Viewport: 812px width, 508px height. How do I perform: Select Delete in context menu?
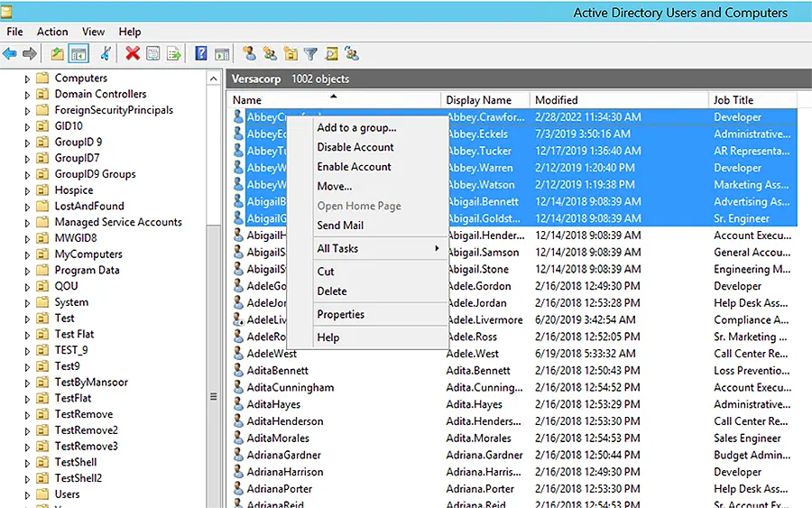(x=332, y=291)
